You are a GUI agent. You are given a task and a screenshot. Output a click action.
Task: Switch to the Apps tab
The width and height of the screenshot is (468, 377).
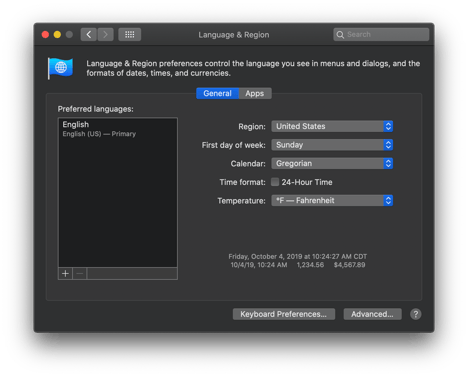coord(255,93)
